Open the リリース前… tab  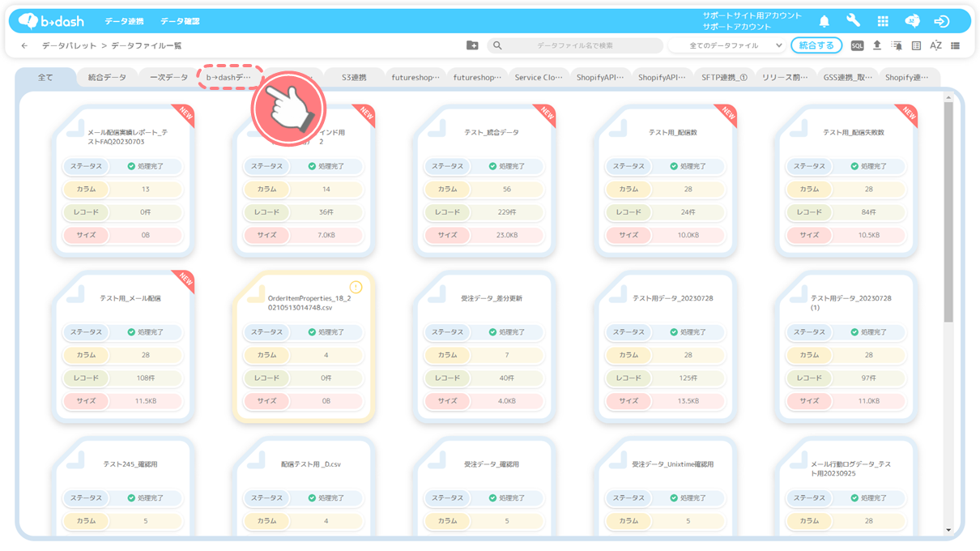(785, 78)
